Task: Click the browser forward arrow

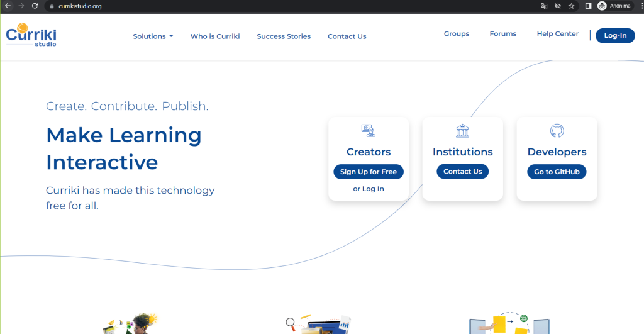Action: click(21, 6)
